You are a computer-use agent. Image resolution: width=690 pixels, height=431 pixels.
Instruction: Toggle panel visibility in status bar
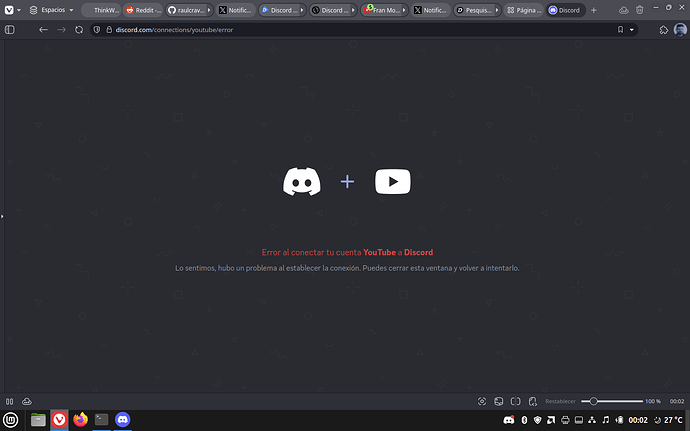[x=10, y=402]
